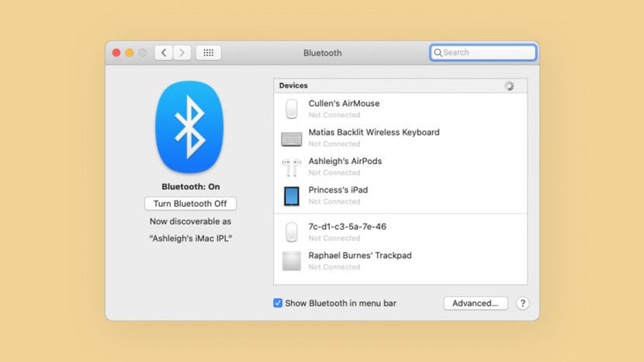This screenshot has height=362, width=644.
Task: Select the AirPods icon in devices
Action: tap(292, 167)
